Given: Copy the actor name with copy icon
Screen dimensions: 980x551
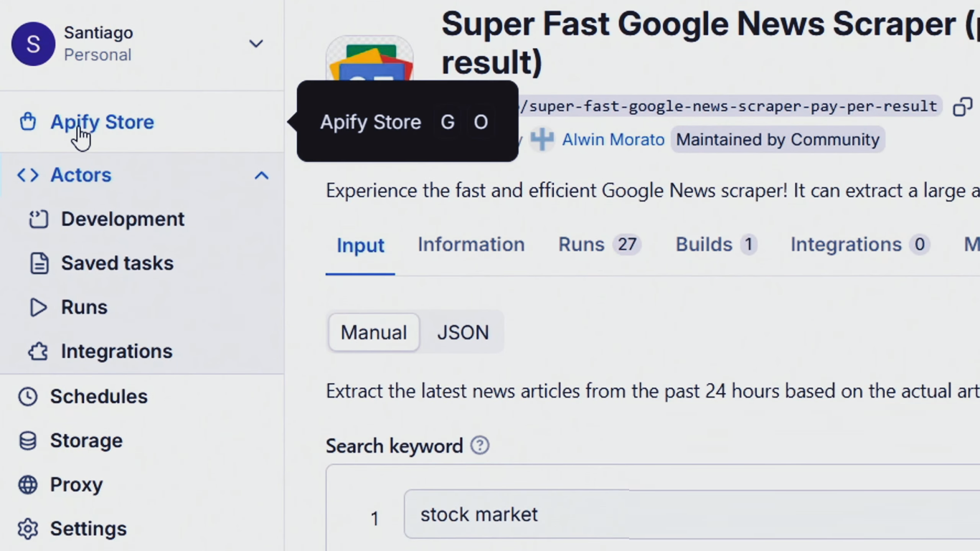Looking at the screenshot, I should pyautogui.click(x=962, y=107).
